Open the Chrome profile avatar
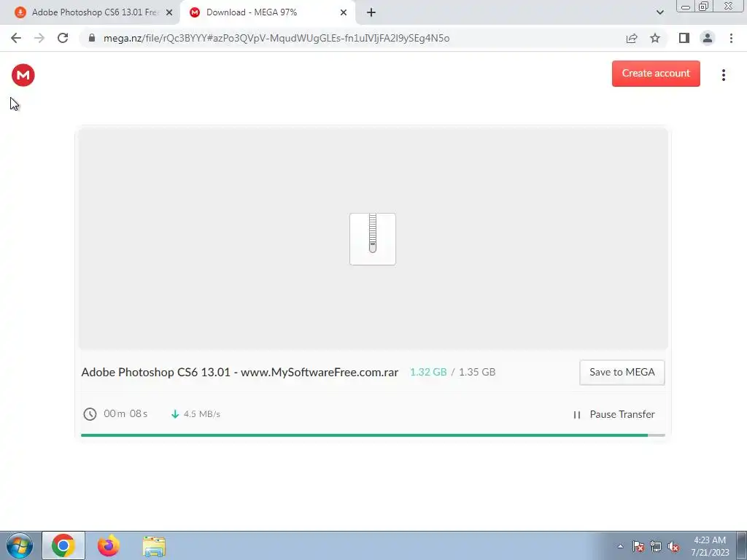 [x=708, y=38]
